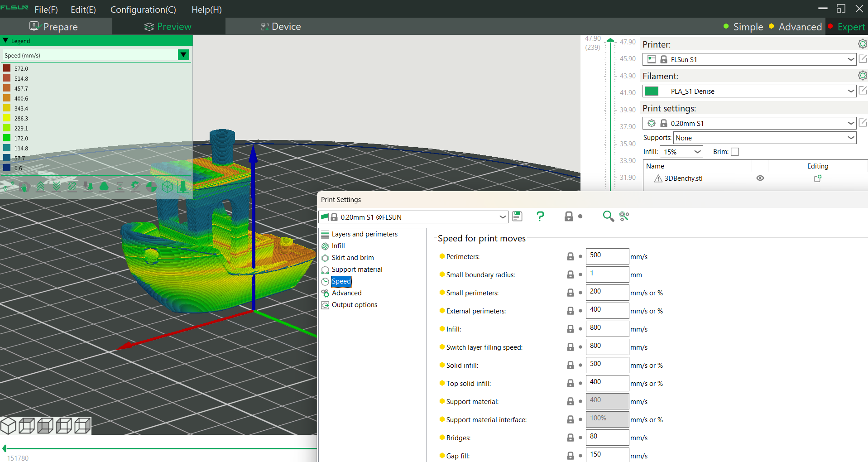Viewport: 868px width, 462px height.
Task: Select the fifth view cube icon
Action: [82, 426]
